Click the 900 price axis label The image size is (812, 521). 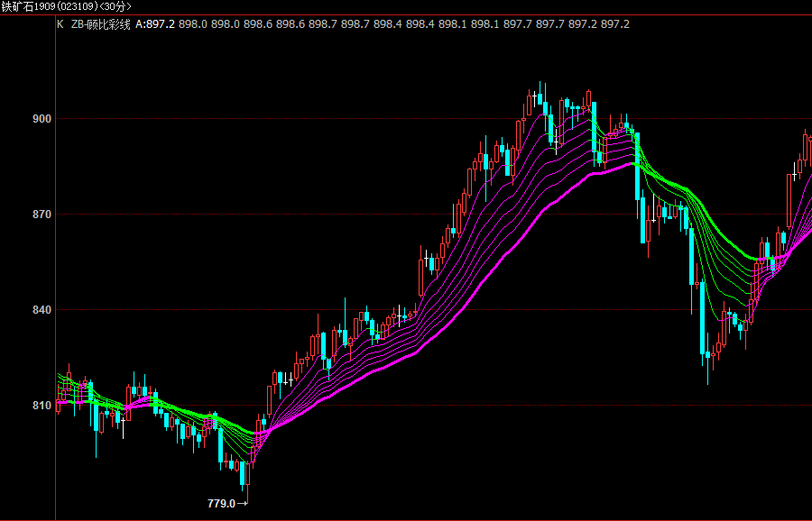point(42,119)
